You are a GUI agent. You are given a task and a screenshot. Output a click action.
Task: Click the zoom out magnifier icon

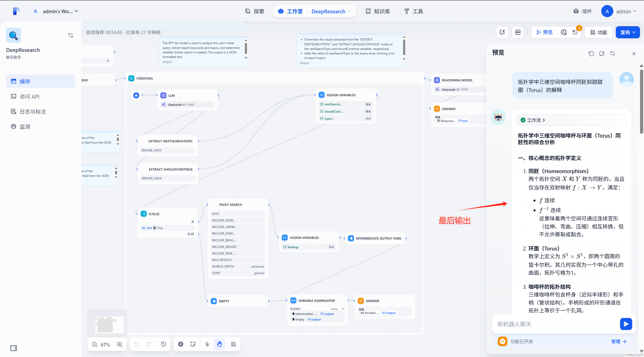coord(95,344)
